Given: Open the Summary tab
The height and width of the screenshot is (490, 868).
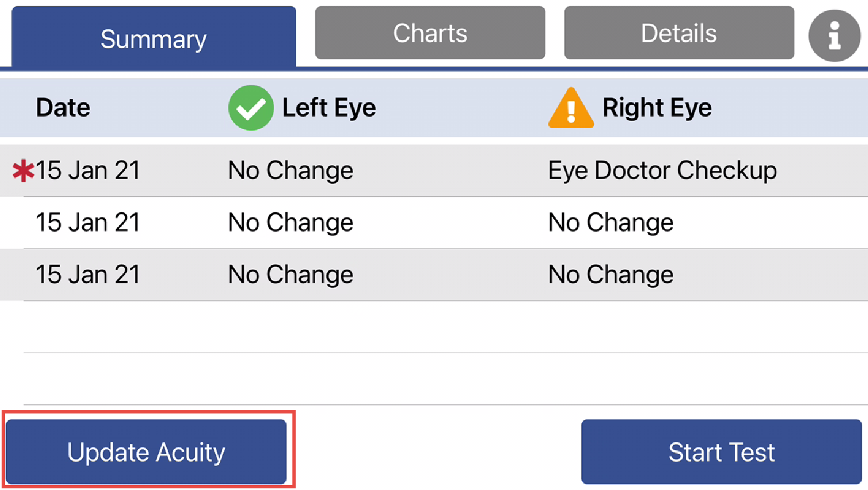Looking at the screenshot, I should (153, 38).
